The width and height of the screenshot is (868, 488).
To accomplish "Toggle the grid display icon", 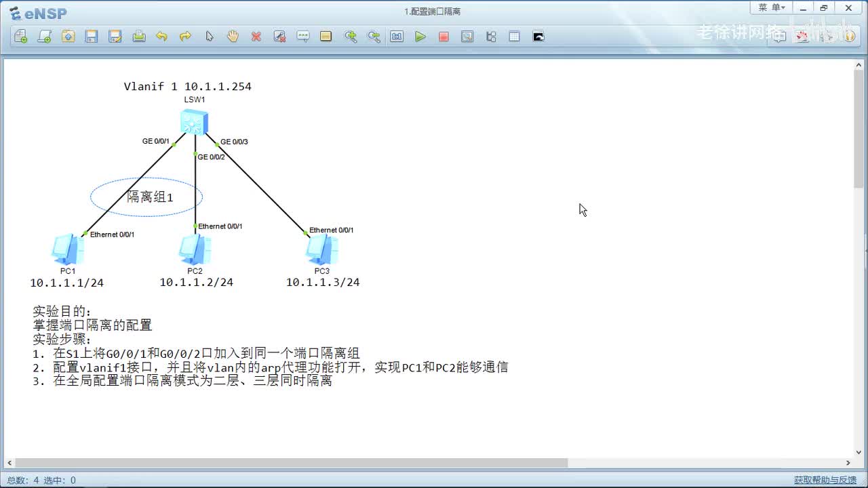I will pyautogui.click(x=515, y=37).
